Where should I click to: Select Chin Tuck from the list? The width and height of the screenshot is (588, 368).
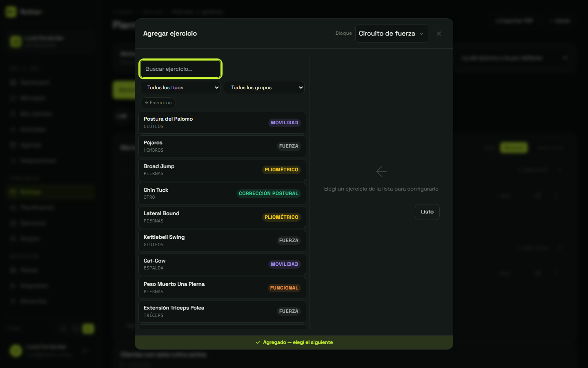coord(222,193)
